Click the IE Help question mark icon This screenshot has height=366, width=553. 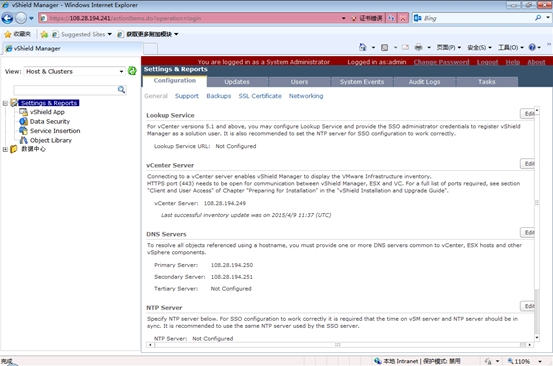(532, 47)
